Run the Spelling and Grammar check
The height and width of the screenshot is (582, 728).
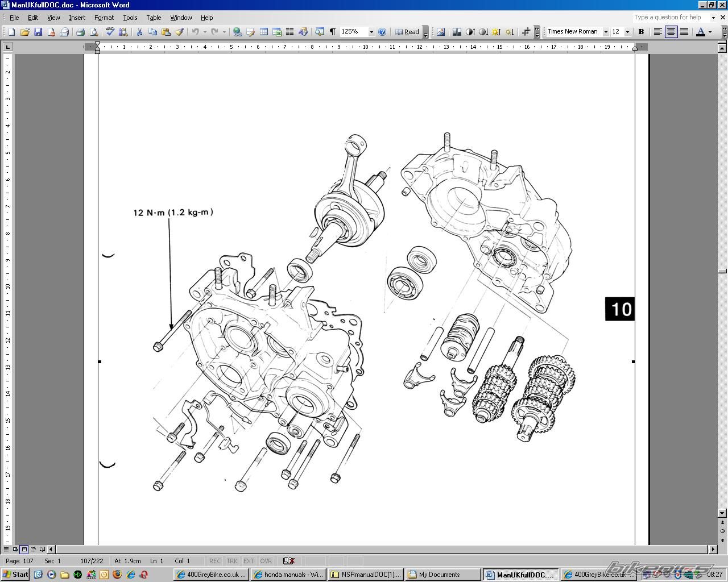pos(110,32)
